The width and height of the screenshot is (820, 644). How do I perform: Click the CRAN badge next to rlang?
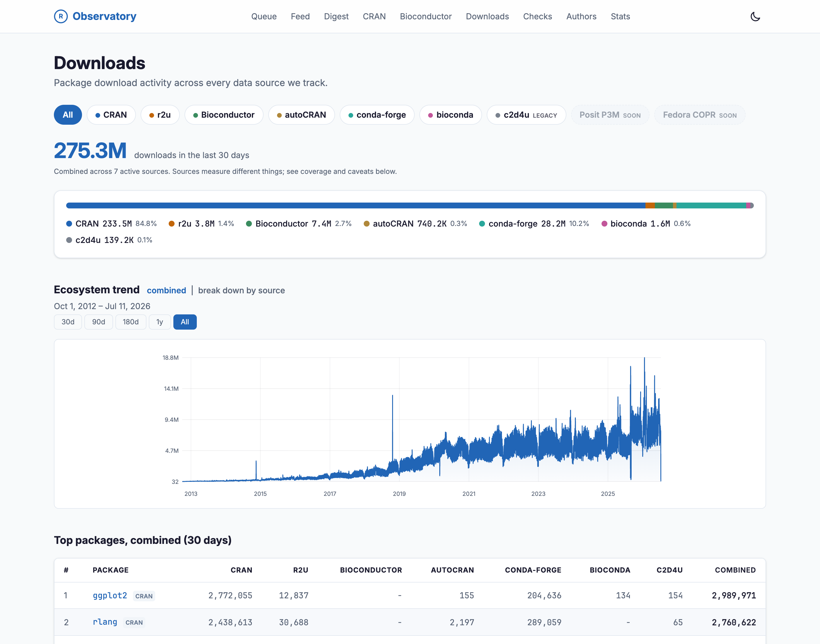134,623
